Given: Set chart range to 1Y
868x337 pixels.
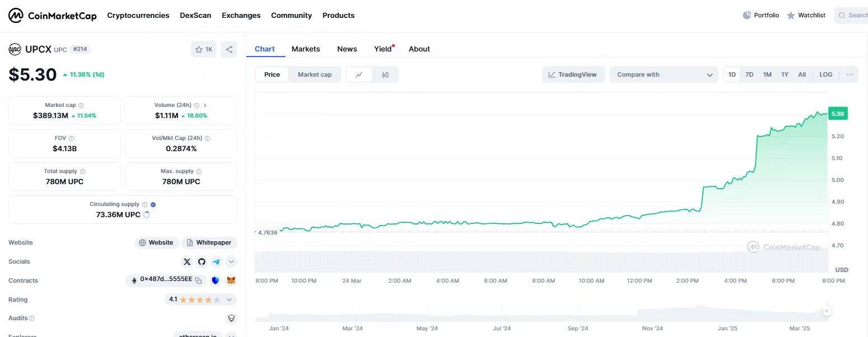Looking at the screenshot, I should click(x=785, y=74).
